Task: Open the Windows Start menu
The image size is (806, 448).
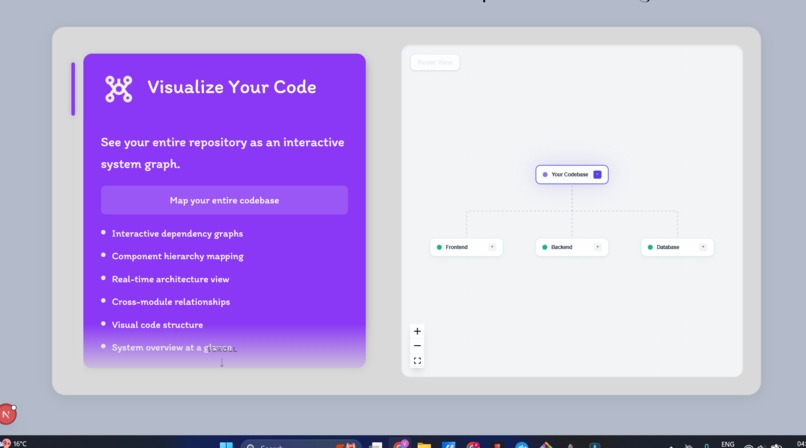Action: [x=226, y=444]
